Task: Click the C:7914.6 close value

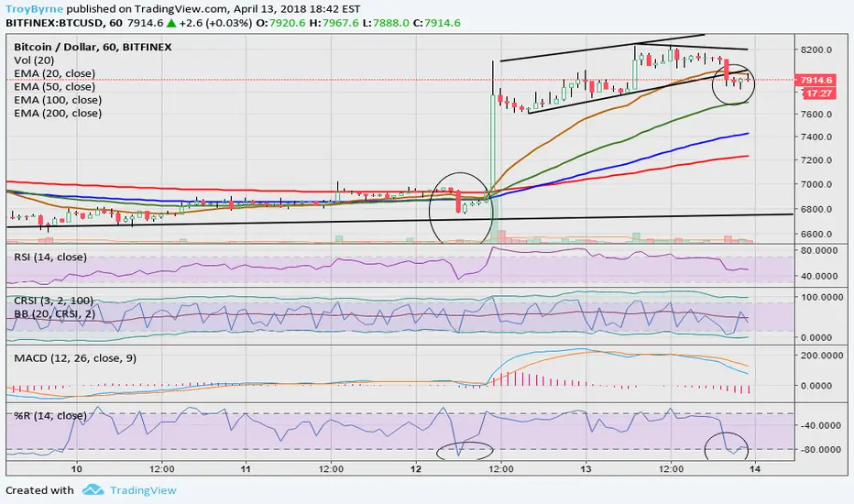Action: tap(437, 23)
